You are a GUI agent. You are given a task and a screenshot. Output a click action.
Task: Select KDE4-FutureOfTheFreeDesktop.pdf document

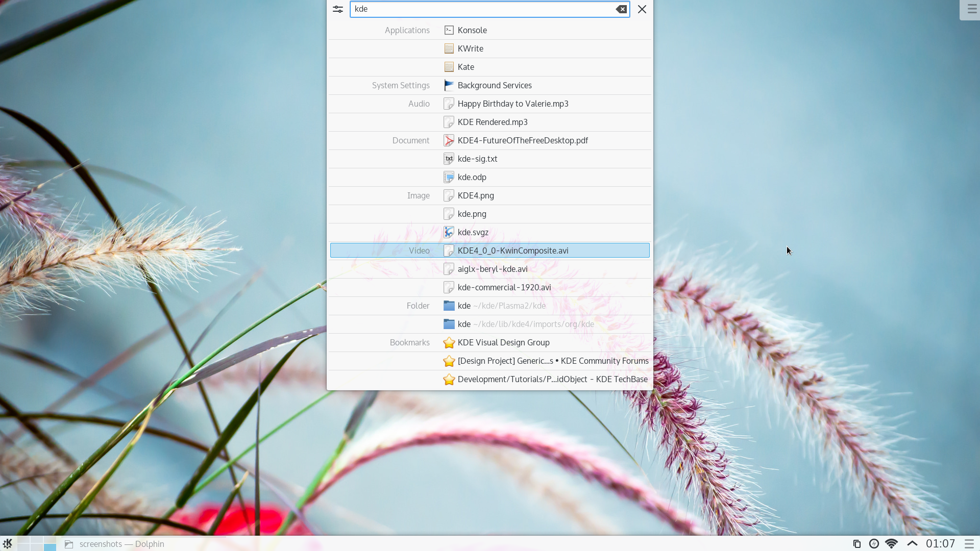tap(523, 140)
